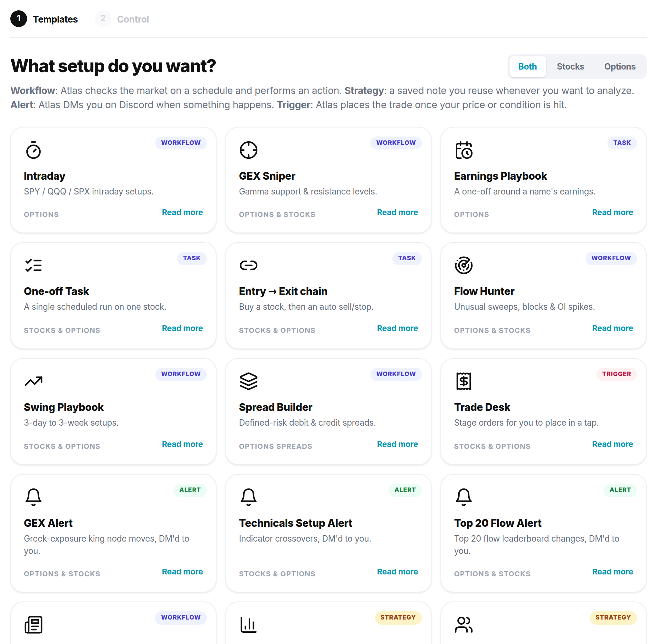Click the Trade Desk receipt dollar icon
The image size is (657, 644).
coord(463,381)
